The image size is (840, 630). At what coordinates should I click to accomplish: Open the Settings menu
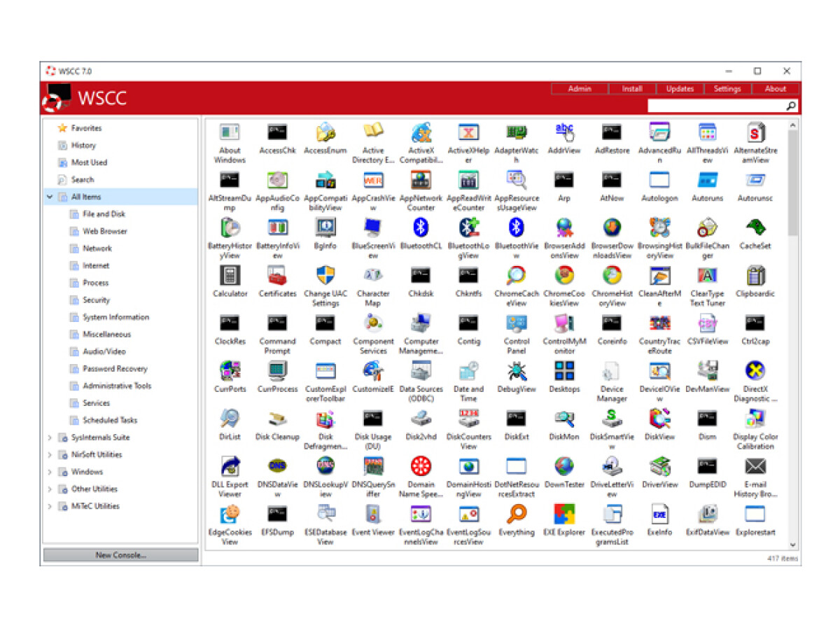pyautogui.click(x=727, y=89)
